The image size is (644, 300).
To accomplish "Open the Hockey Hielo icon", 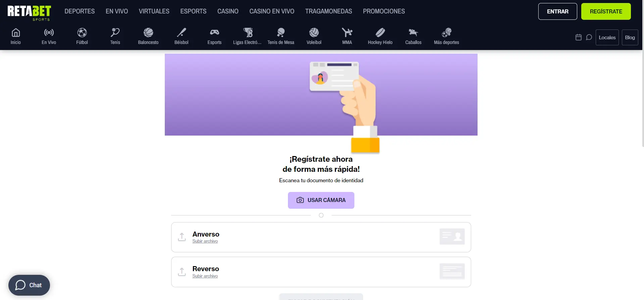I will click(x=380, y=33).
